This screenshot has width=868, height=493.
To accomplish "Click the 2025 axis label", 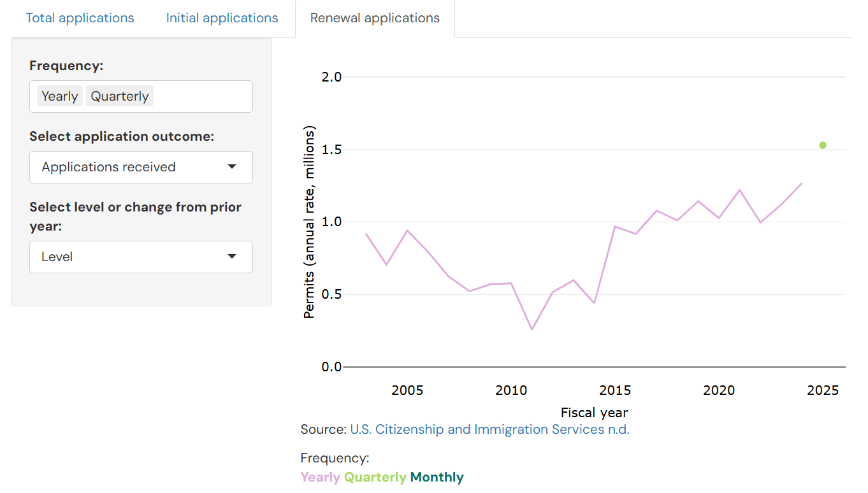I will coord(823,390).
